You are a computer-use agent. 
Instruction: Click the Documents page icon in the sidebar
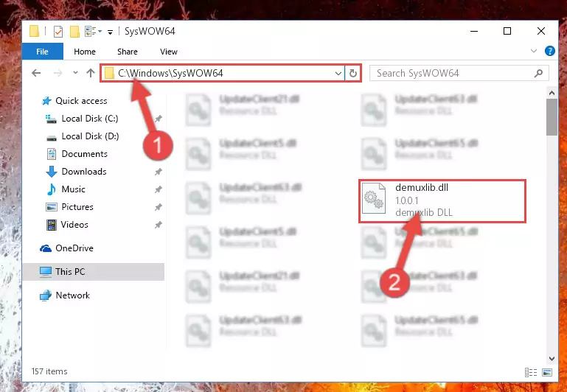click(52, 154)
